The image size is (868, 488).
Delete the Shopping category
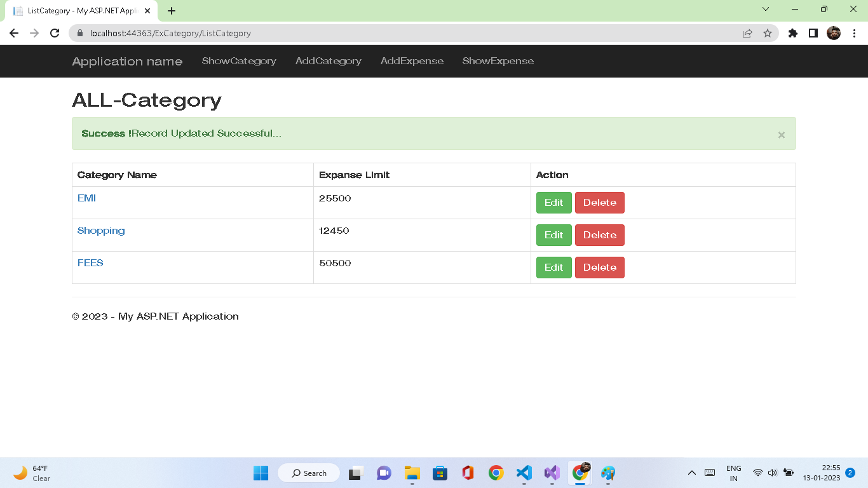pos(599,234)
